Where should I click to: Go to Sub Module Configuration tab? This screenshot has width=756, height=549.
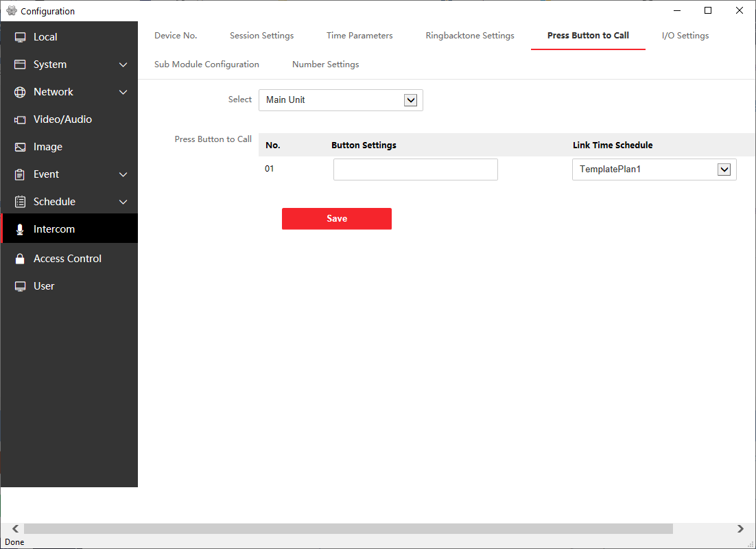pyautogui.click(x=206, y=65)
